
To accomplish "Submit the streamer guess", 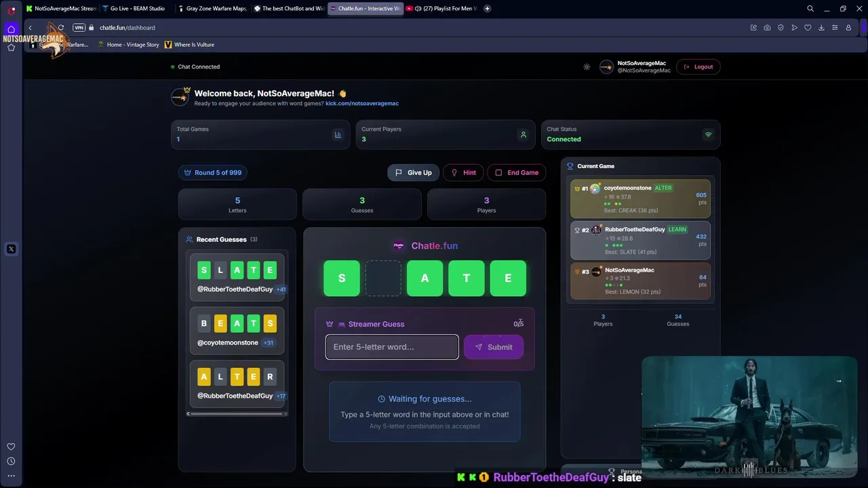I will point(493,347).
